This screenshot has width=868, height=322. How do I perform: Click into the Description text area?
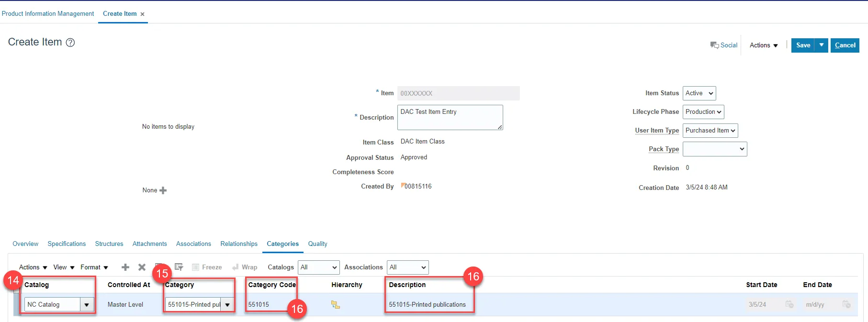coord(450,118)
